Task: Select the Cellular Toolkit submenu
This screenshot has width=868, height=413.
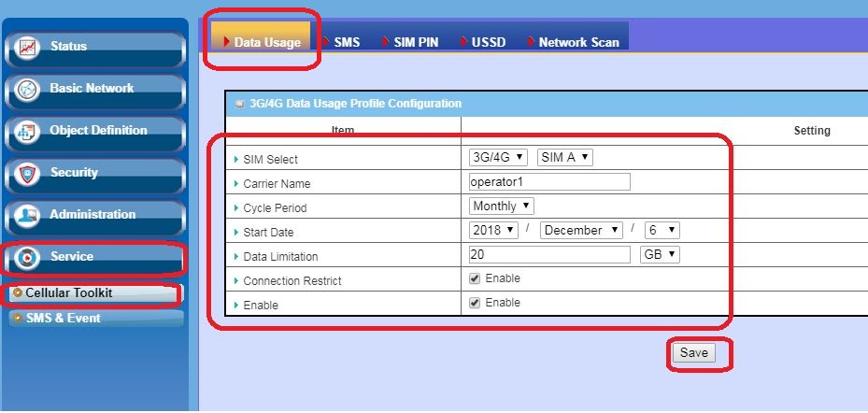Action: [x=94, y=294]
